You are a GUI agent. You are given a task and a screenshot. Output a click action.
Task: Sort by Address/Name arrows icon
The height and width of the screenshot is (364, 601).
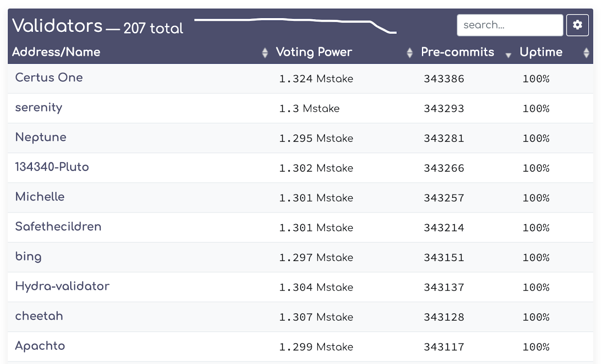(265, 53)
